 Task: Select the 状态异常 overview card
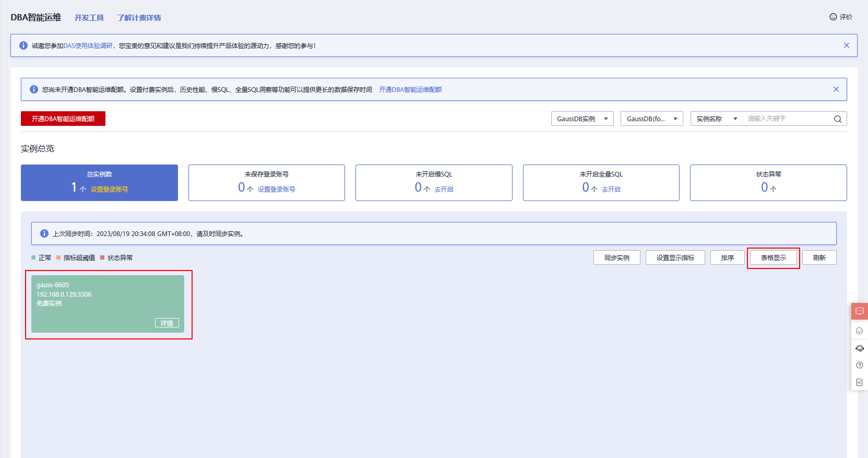coord(768,183)
